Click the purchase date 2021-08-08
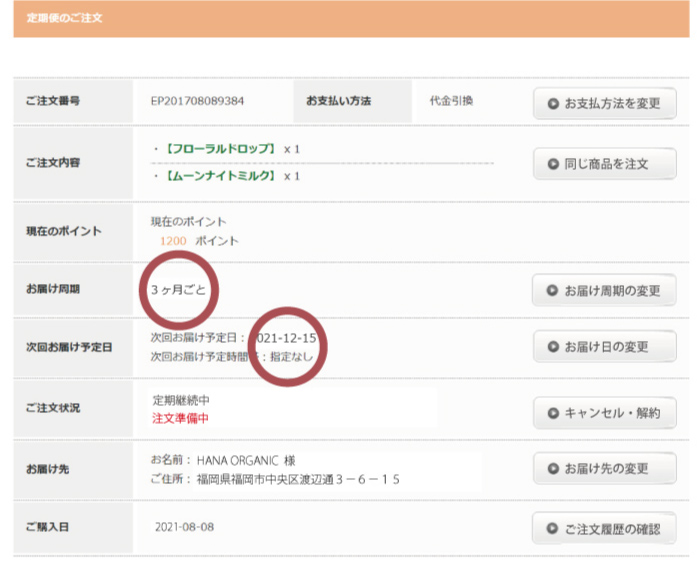This screenshot has width=700, height=561. coord(184,526)
